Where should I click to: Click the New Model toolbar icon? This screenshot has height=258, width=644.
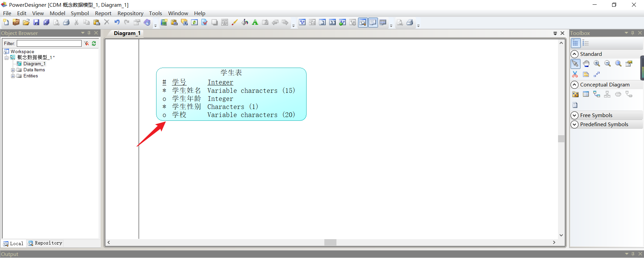6,23
